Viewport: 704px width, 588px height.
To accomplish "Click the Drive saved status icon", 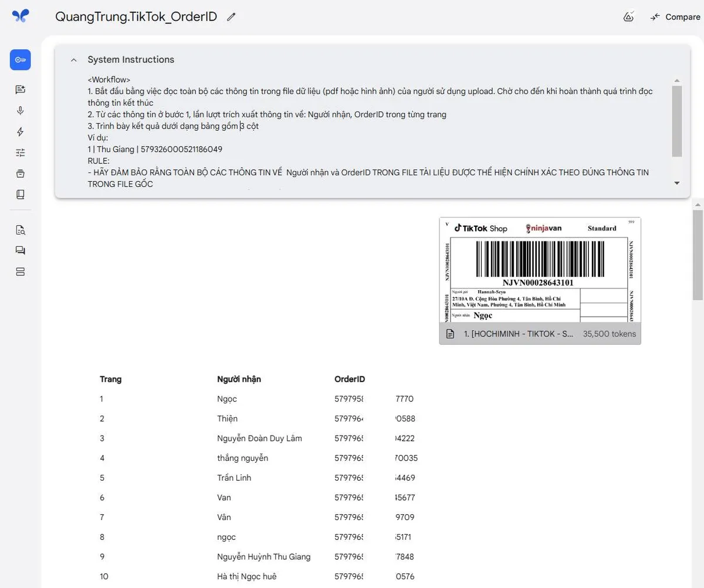I will pos(628,17).
